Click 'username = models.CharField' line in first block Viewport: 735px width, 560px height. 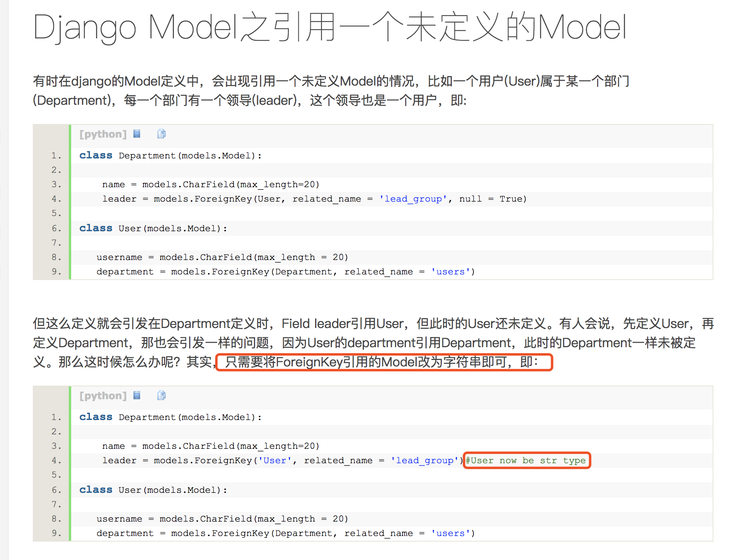(222, 257)
